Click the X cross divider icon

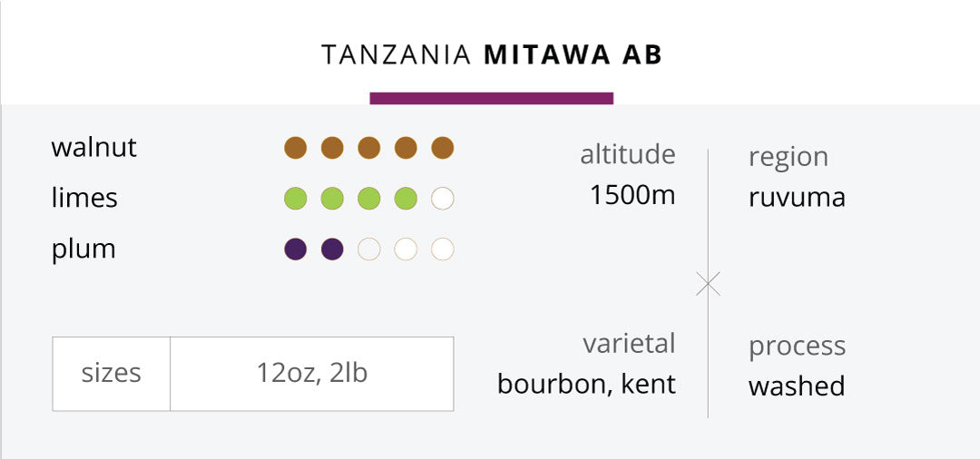point(708,284)
